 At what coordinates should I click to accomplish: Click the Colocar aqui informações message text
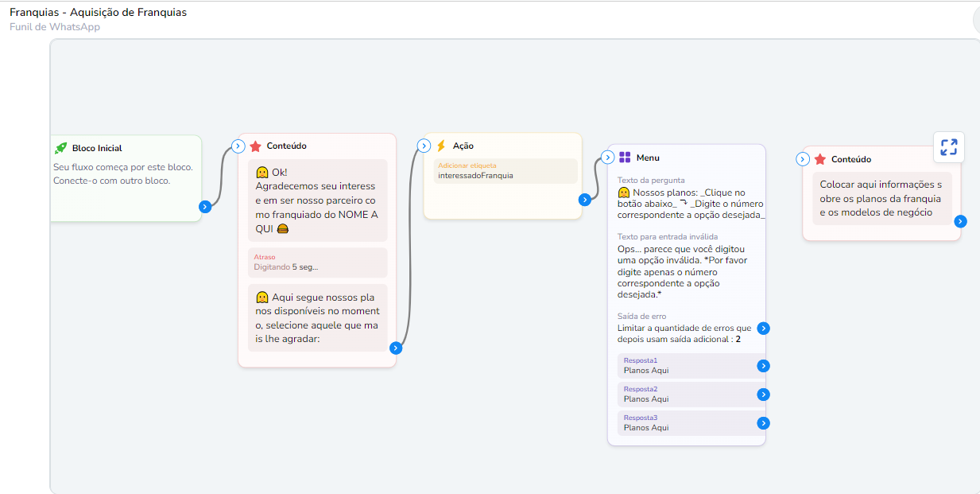coord(881,199)
